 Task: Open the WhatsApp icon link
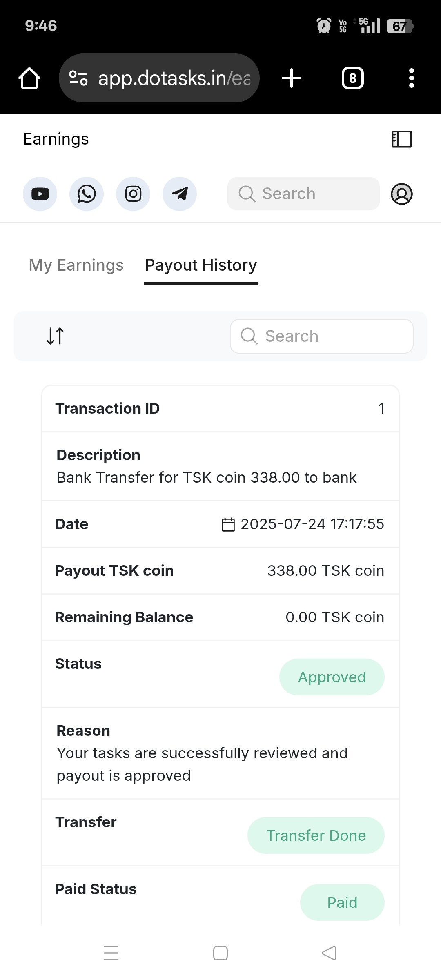point(87,194)
